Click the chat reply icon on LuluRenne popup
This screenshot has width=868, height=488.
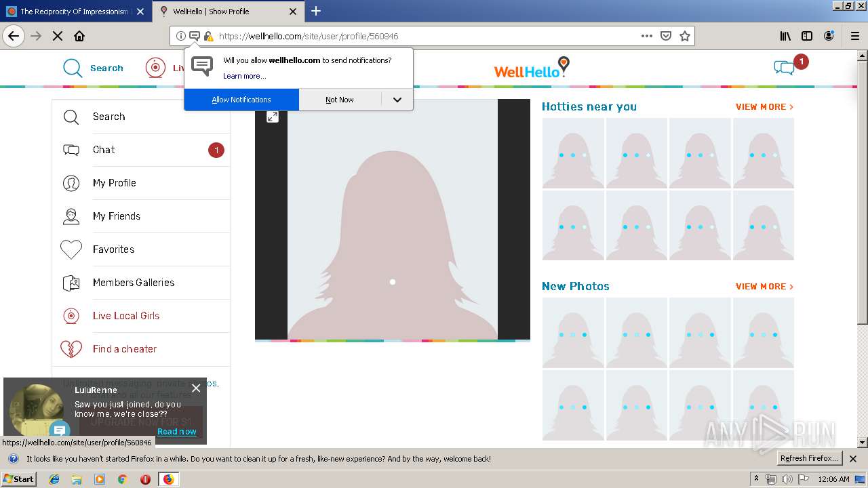point(60,430)
